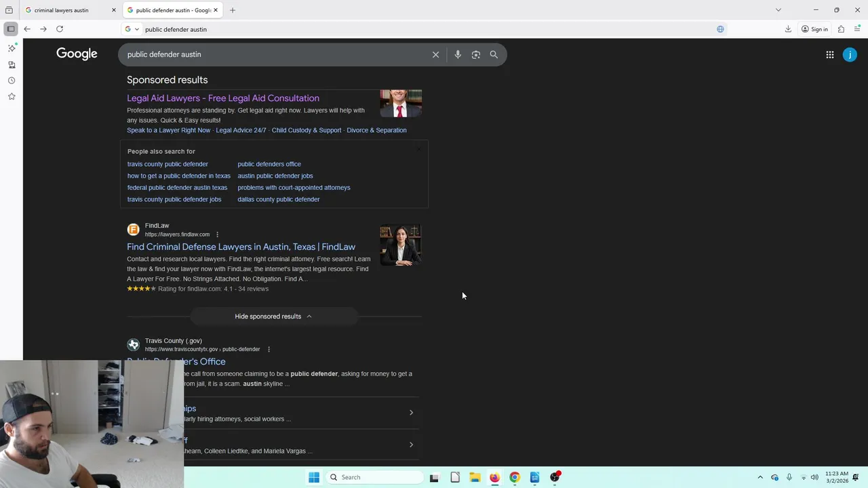Screen dimensions: 868x488
Task: Open the volume control in the system tray
Action: pos(814,477)
